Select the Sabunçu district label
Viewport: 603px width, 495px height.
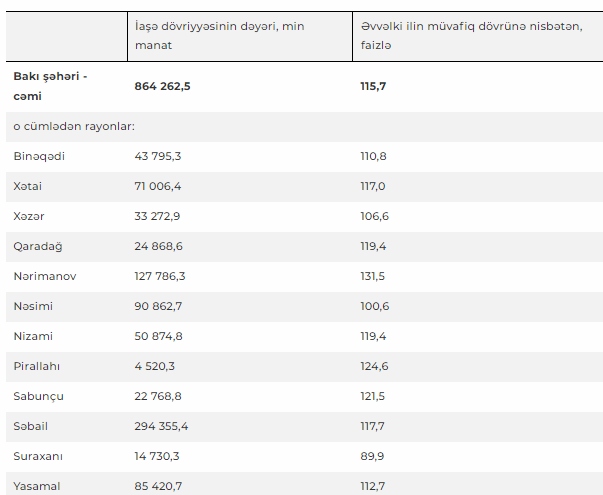pos(38,396)
